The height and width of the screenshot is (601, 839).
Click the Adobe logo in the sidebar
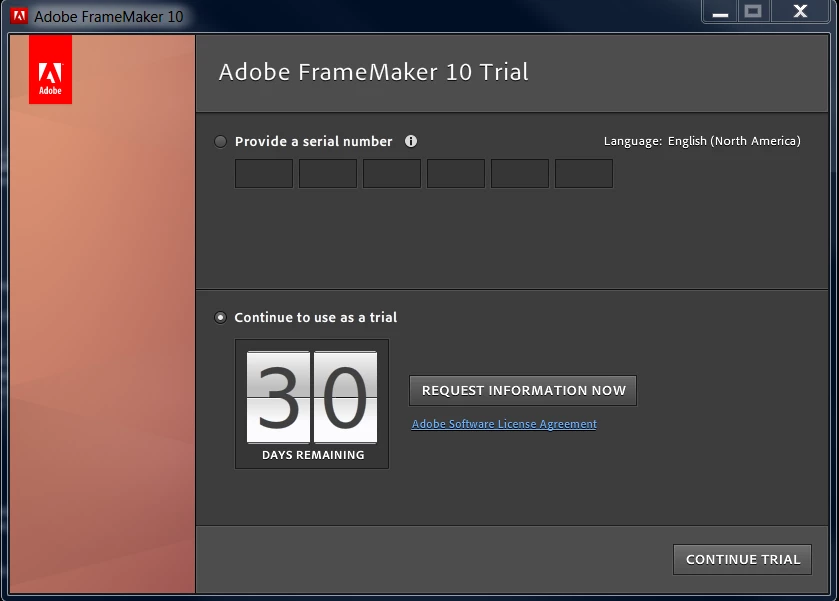[50, 70]
